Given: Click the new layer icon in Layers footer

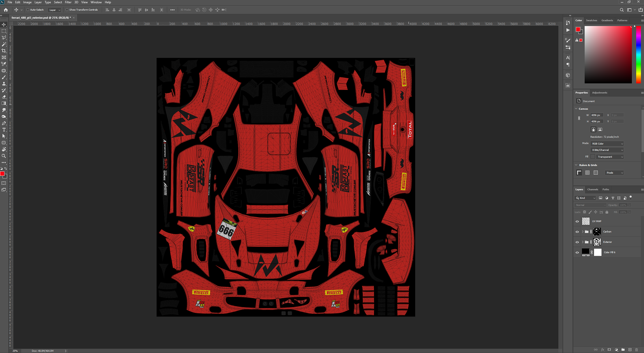Looking at the screenshot, I should click(630, 350).
